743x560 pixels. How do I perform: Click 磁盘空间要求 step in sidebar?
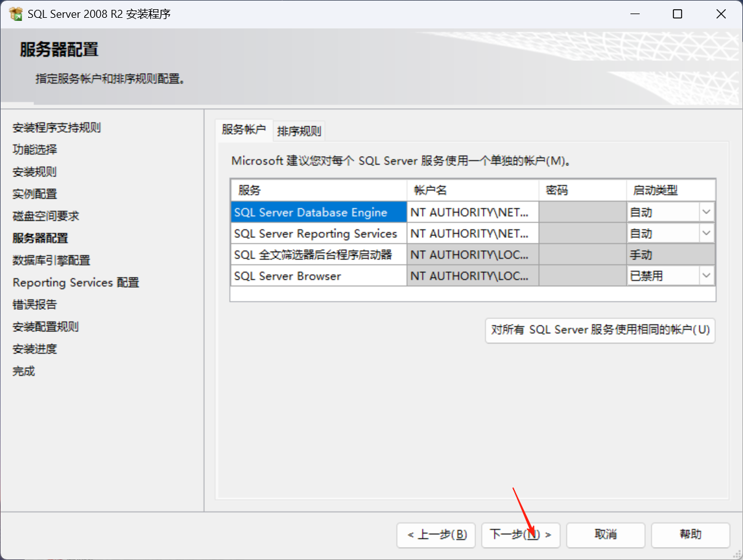pos(46,216)
